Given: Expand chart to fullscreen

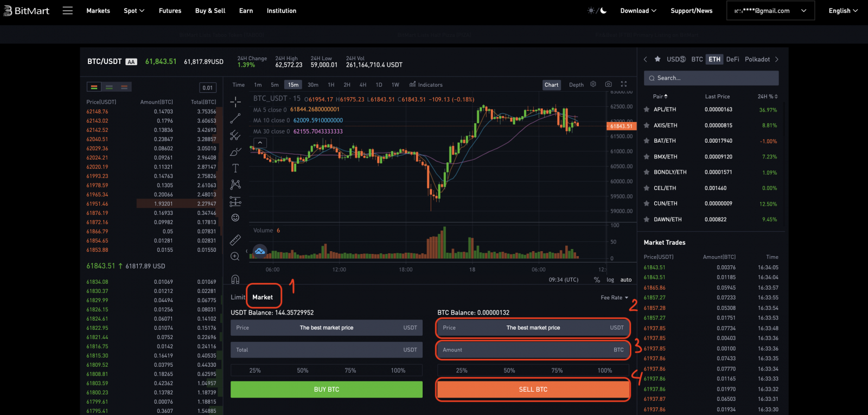Looking at the screenshot, I should pyautogui.click(x=624, y=84).
